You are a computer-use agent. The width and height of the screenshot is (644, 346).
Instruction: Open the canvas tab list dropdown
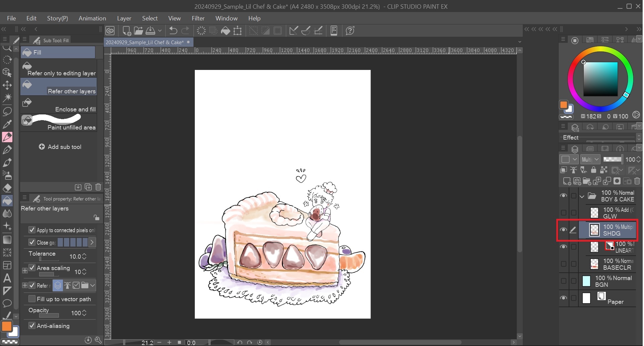point(520,42)
